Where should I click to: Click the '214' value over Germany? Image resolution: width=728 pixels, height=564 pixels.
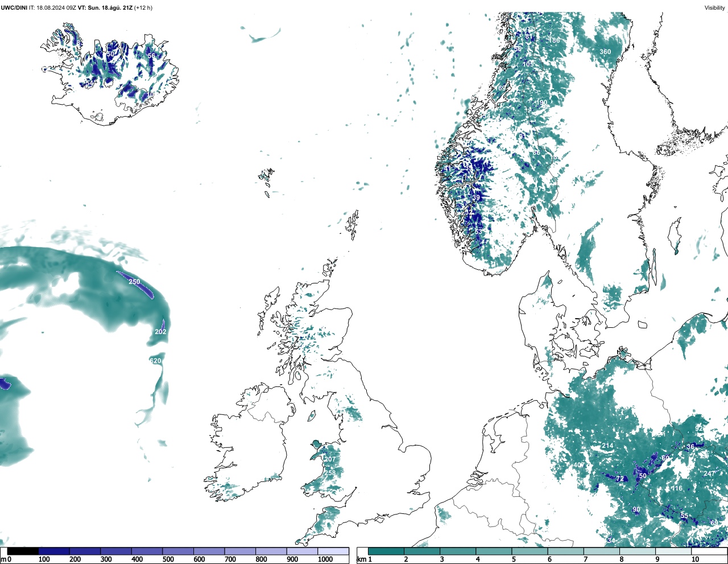pos(607,446)
